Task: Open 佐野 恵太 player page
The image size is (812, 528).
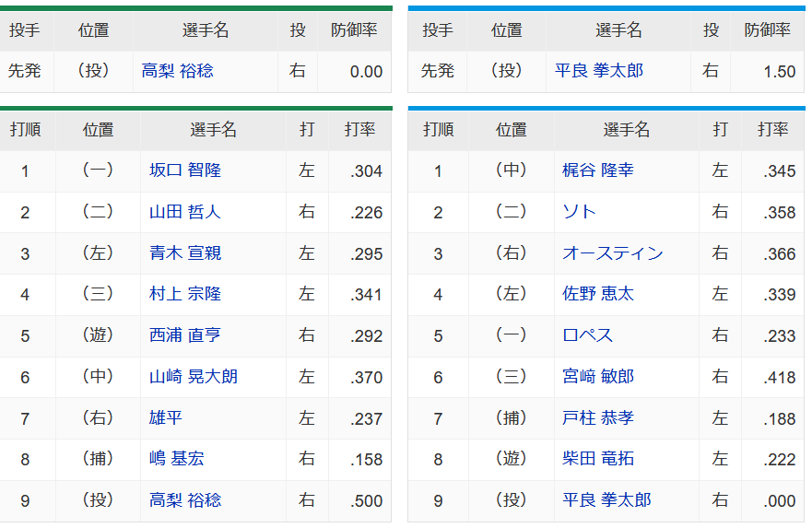Action: pyautogui.click(x=598, y=294)
